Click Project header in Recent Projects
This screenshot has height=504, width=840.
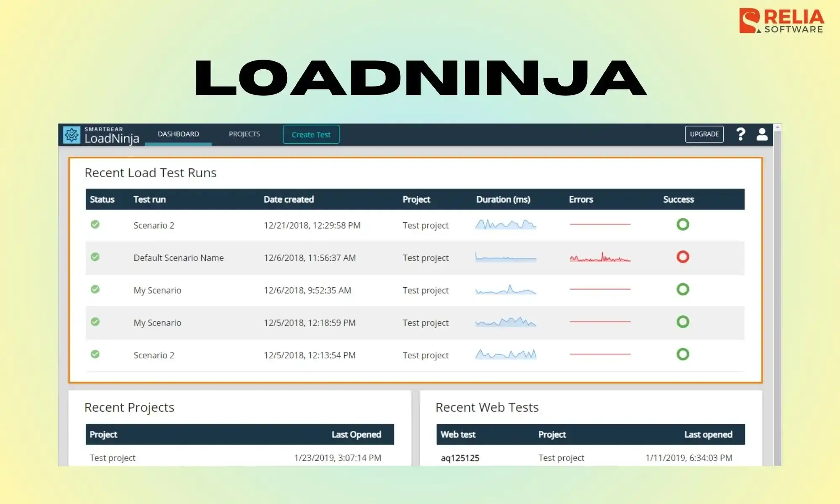pyautogui.click(x=103, y=435)
